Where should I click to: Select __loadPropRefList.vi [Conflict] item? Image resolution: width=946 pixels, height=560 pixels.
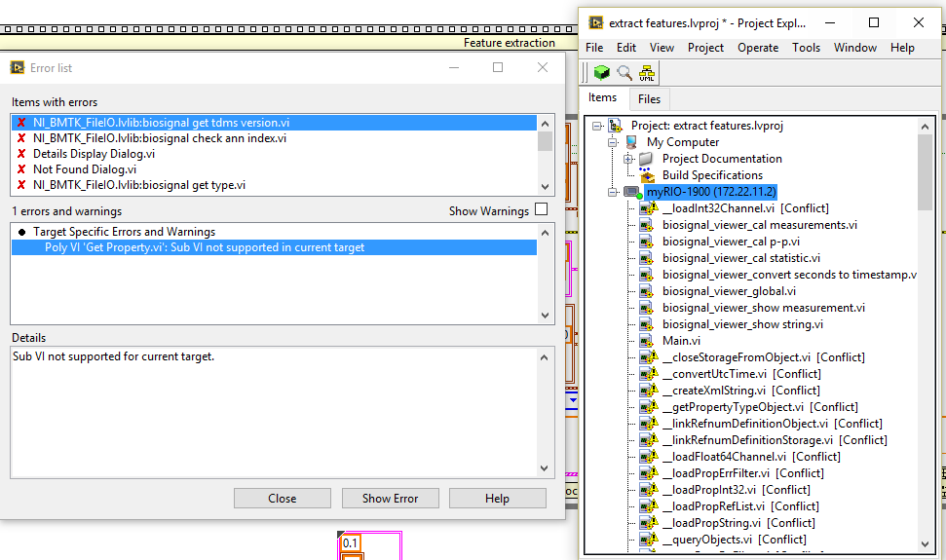(x=740, y=507)
